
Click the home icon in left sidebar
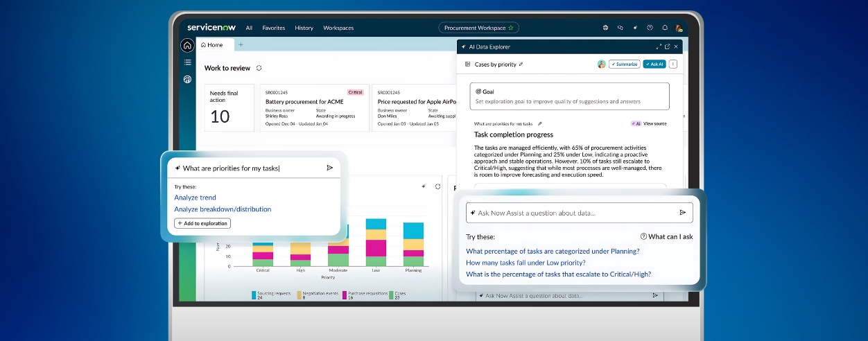[187, 46]
